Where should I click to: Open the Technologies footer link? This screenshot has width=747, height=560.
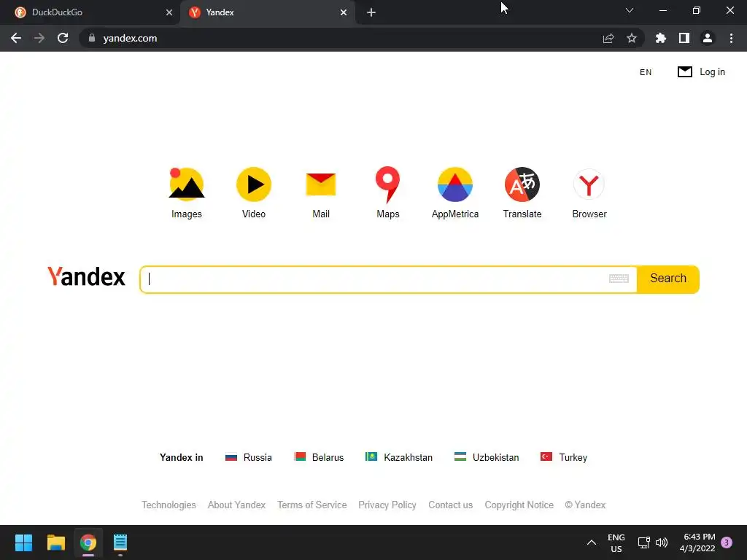coord(169,505)
